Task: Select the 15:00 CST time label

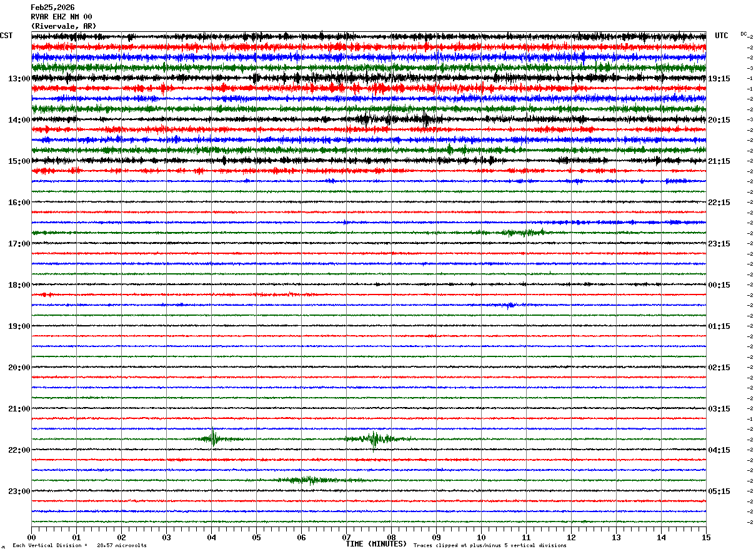Action: coord(19,161)
